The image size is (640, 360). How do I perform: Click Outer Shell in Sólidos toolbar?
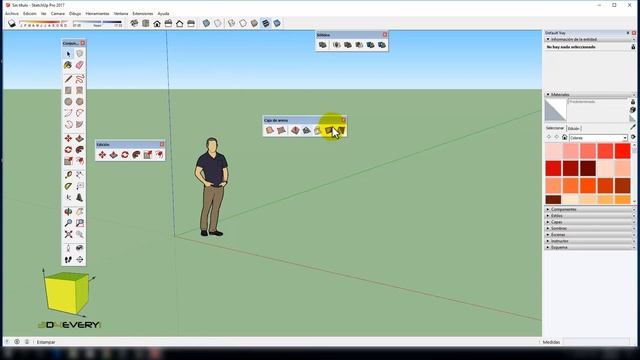pyautogui.click(x=322, y=45)
